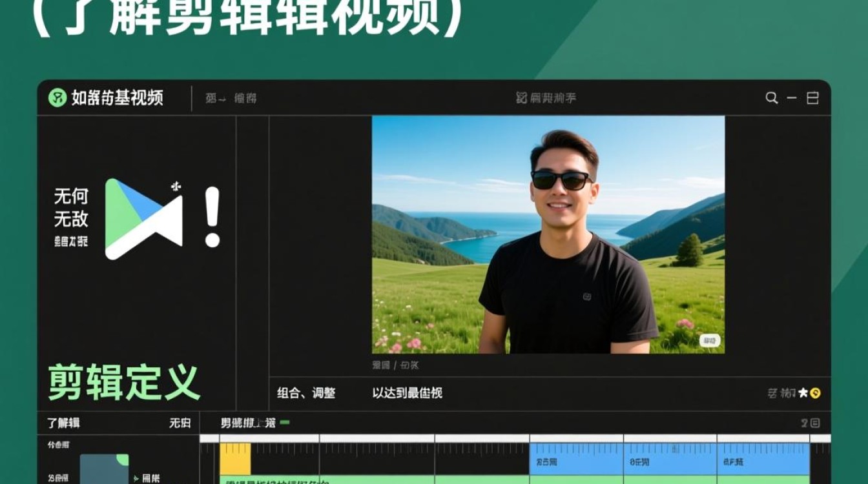The width and height of the screenshot is (868, 484).
Task: Click the blue and green play-shaped logo
Action: coord(144,219)
